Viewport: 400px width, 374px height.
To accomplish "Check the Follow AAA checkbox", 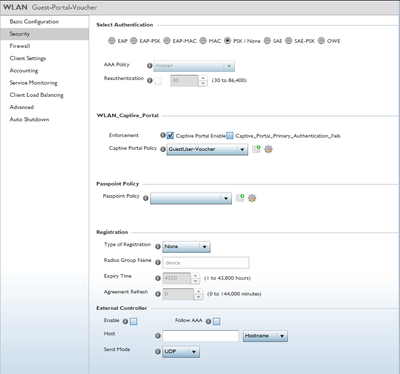I will click(x=217, y=321).
